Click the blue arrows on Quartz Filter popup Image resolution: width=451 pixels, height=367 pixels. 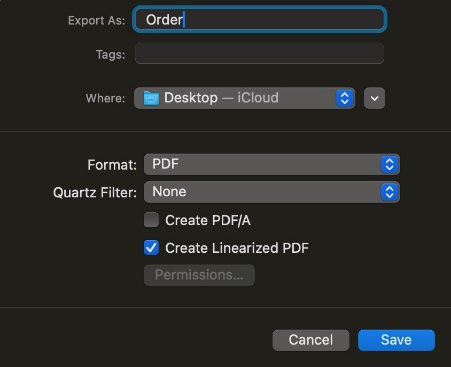(x=389, y=192)
